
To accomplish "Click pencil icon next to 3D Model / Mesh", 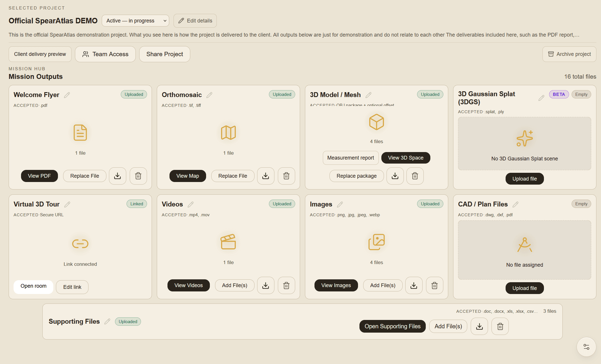I will [368, 95].
